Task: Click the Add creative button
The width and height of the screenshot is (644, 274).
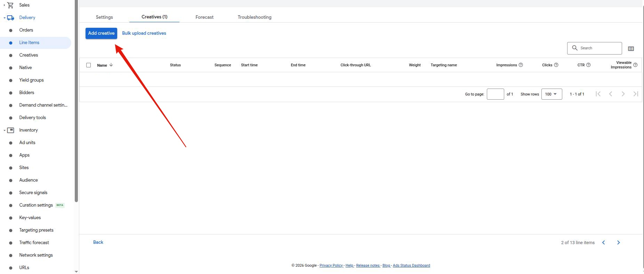Action: [101, 33]
